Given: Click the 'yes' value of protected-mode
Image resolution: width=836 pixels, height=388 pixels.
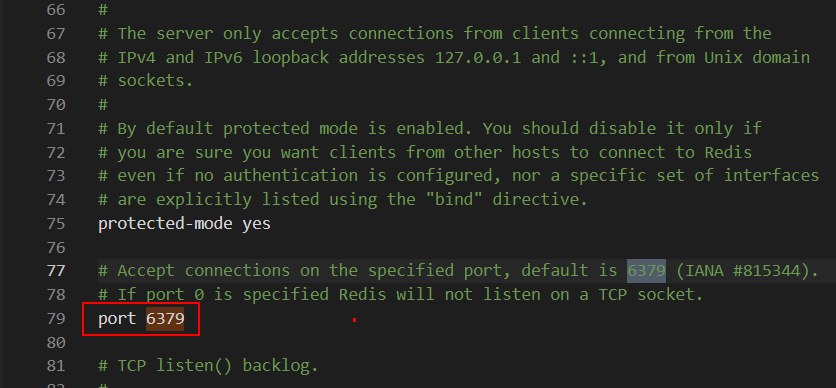Looking at the screenshot, I should coord(257,223).
